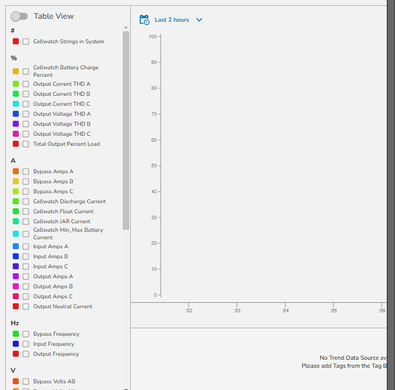Select the Cellwatch Float Current tag label
395x390 pixels.
(63, 211)
